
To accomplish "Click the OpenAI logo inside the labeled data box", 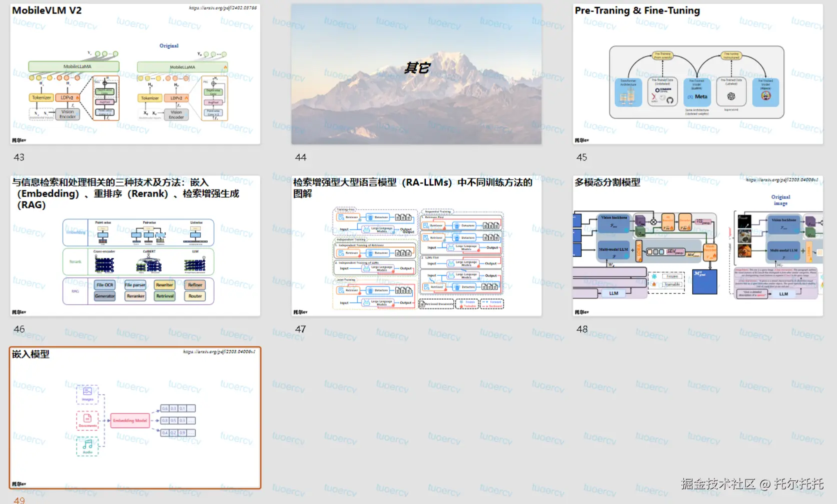I will pos(731,96).
